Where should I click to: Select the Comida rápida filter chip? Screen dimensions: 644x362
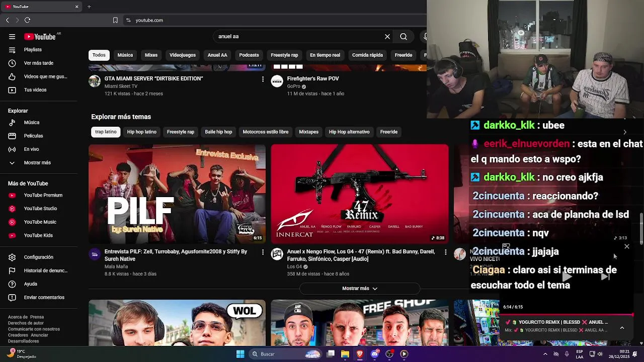point(367,55)
